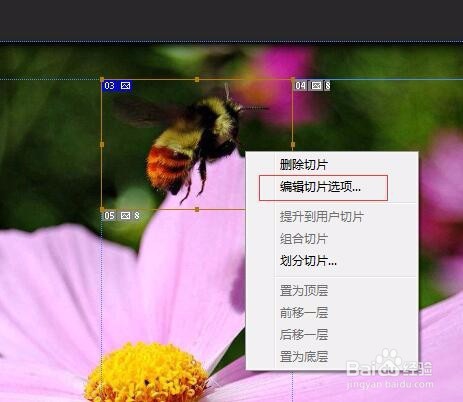The image size is (463, 402).
Task: Click slice 03 right-middle resize handle
Action: tap(293, 145)
